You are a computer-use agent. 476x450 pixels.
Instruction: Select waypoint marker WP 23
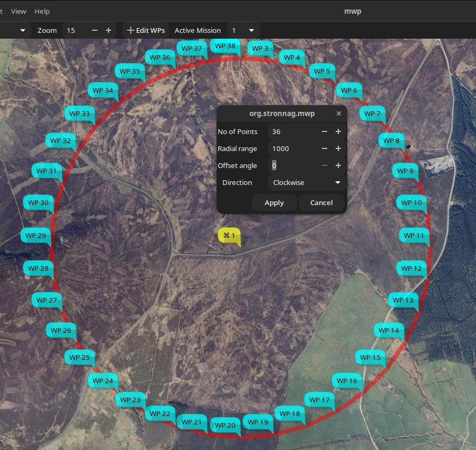pyautogui.click(x=131, y=400)
